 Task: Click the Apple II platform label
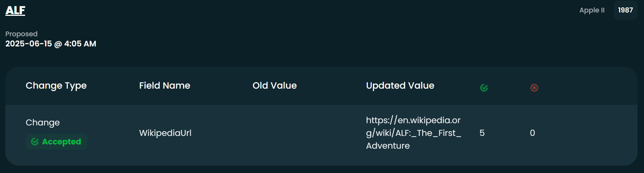(592, 10)
